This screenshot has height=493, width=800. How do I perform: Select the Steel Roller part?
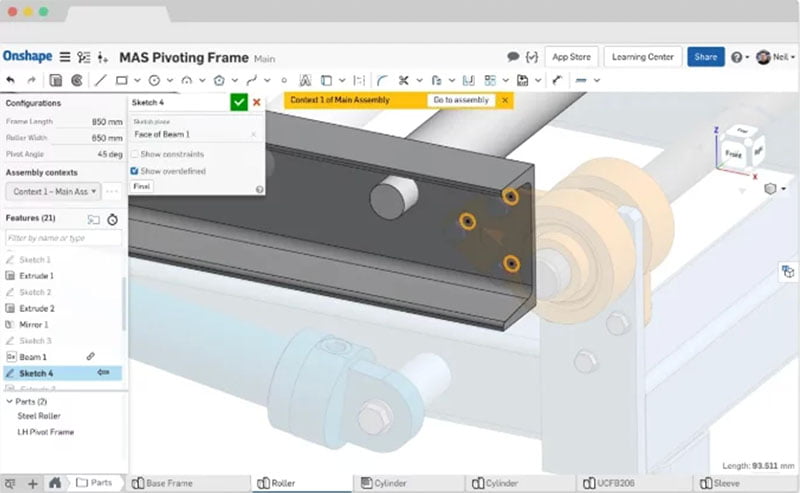(39, 416)
